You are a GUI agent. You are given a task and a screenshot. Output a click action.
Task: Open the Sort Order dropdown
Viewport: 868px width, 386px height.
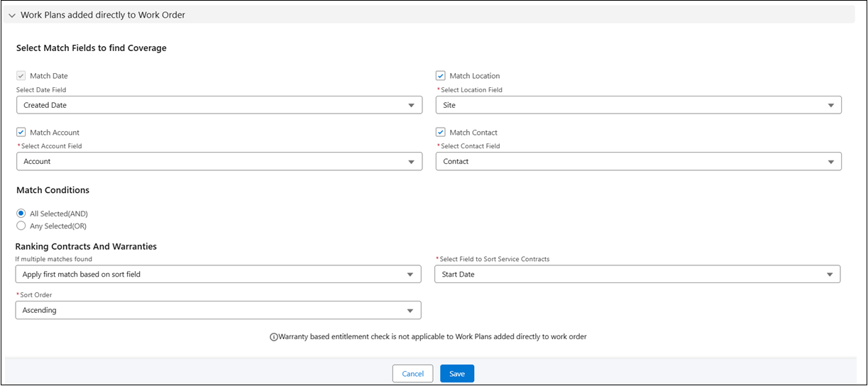point(218,311)
